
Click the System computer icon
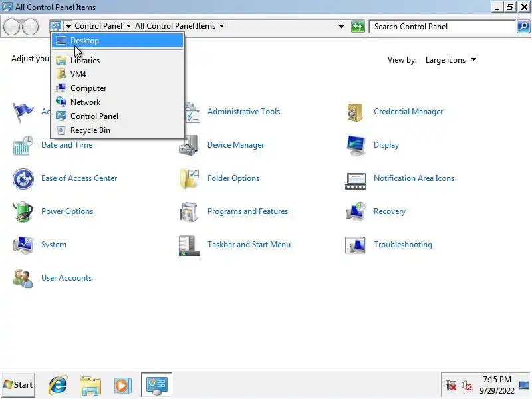coord(23,245)
